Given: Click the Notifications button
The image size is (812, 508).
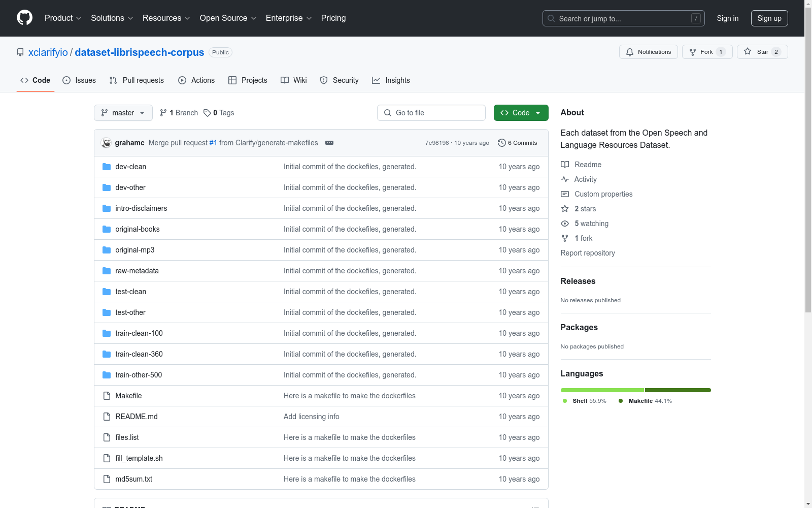Looking at the screenshot, I should point(649,52).
